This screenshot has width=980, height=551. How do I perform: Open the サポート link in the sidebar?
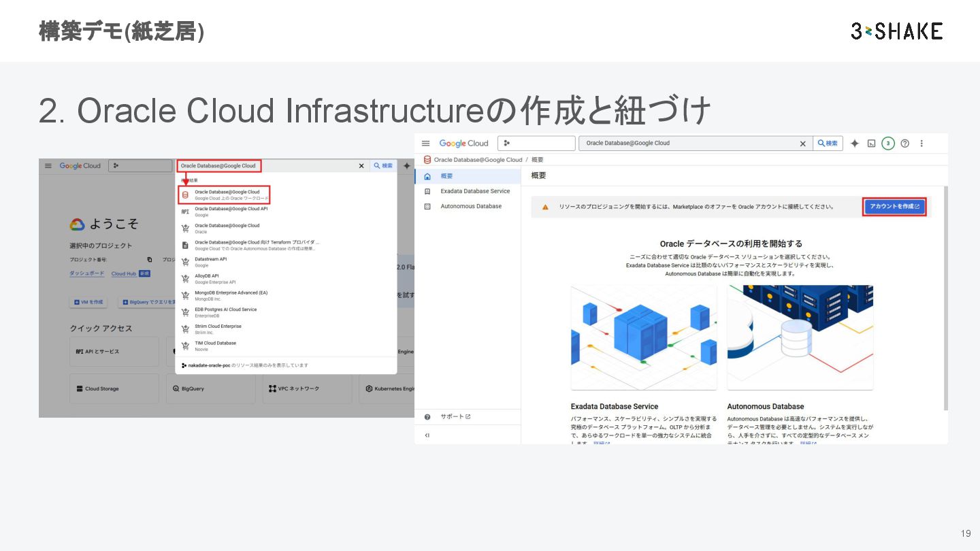point(455,417)
